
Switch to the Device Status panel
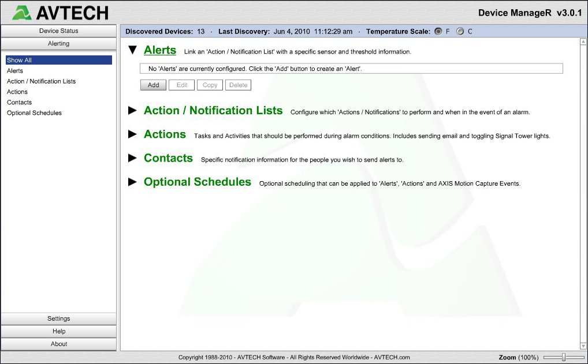[x=58, y=31]
